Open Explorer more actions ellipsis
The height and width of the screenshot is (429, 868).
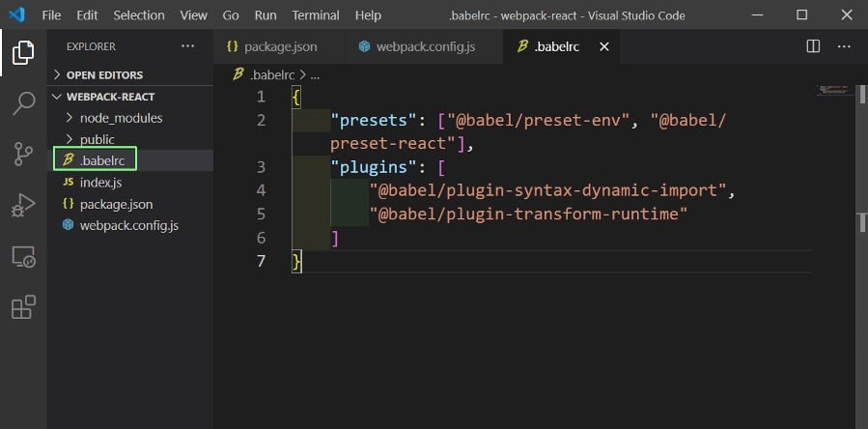tap(187, 46)
